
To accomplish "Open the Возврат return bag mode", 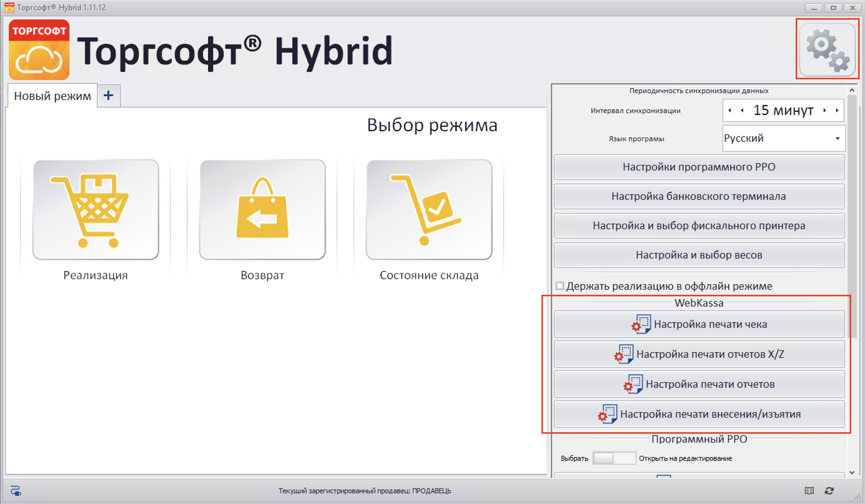I will point(262,210).
